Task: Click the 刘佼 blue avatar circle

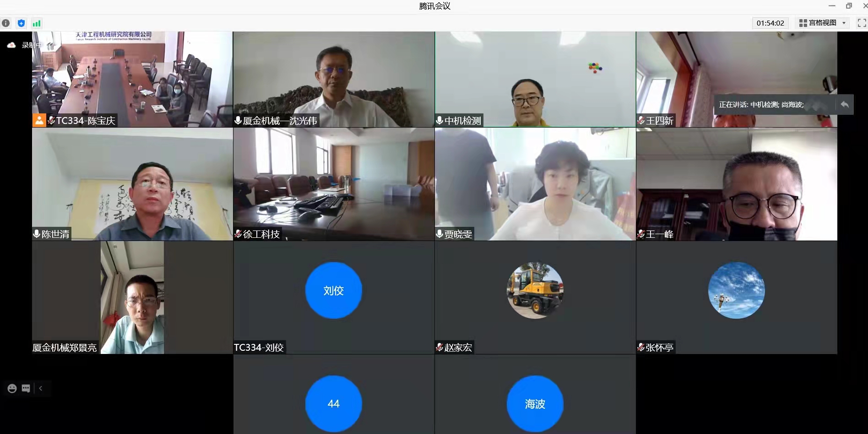Action: (334, 290)
